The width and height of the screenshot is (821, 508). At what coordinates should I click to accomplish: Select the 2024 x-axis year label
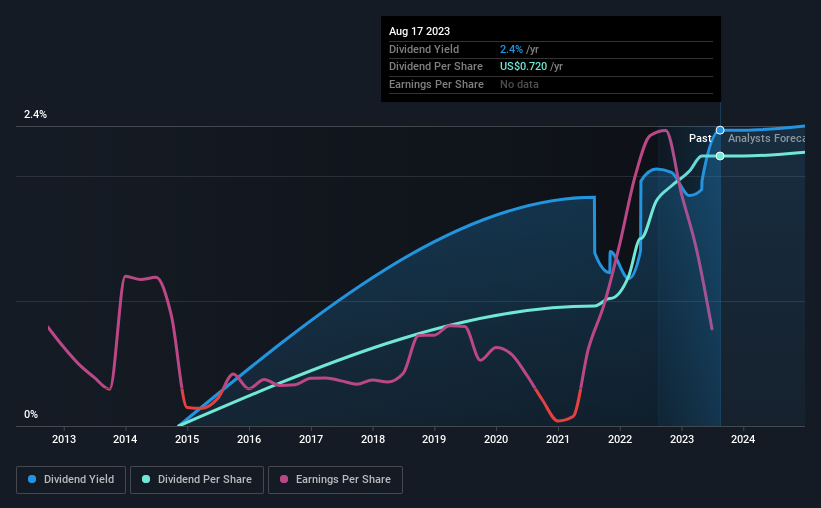tap(742, 439)
